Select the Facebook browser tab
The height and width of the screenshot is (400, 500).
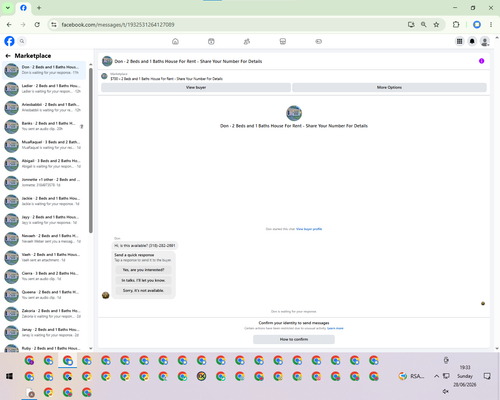[23, 8]
